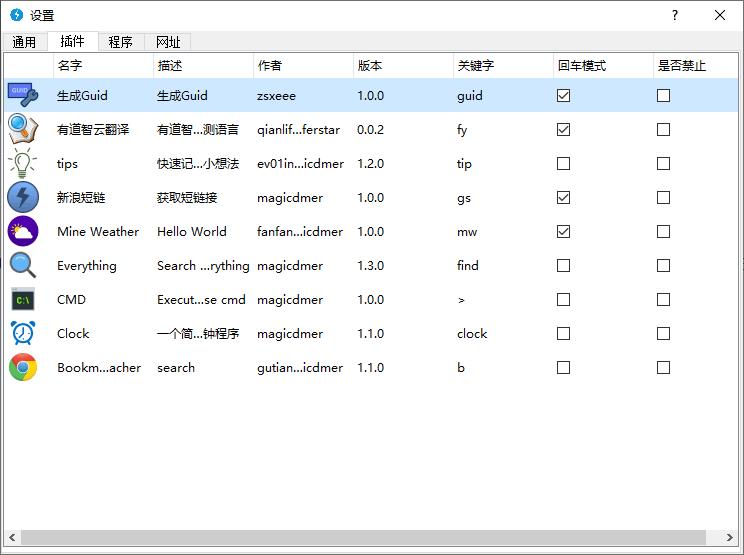
Task: Click the CMD terminal icon
Action: (x=23, y=300)
